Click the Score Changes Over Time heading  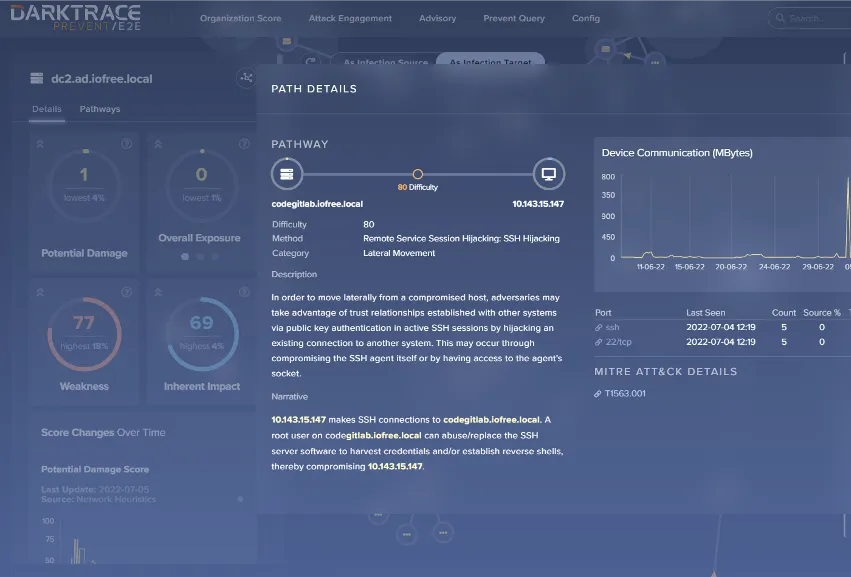[103, 433]
